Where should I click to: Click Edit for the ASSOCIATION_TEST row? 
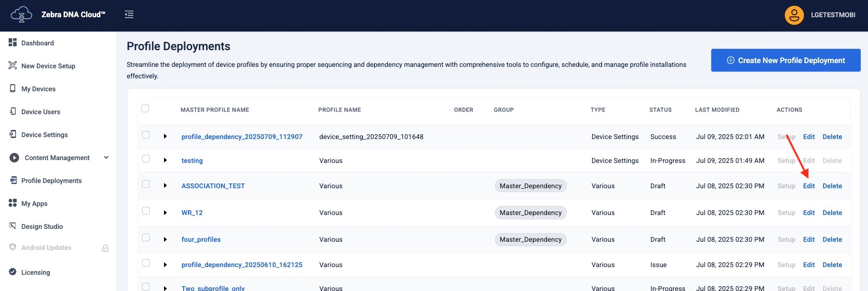tap(809, 186)
